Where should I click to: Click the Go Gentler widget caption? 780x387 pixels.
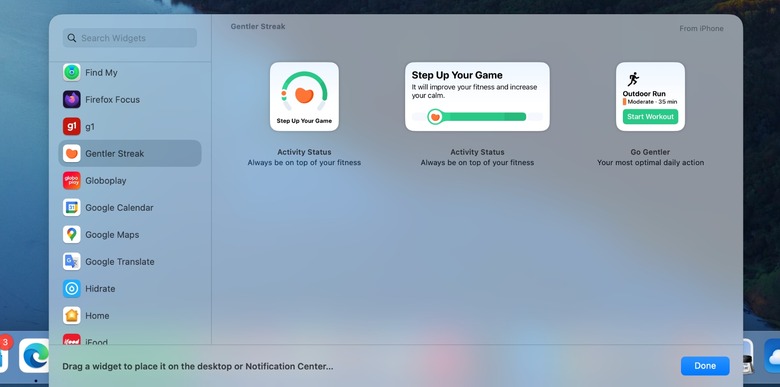[650, 152]
